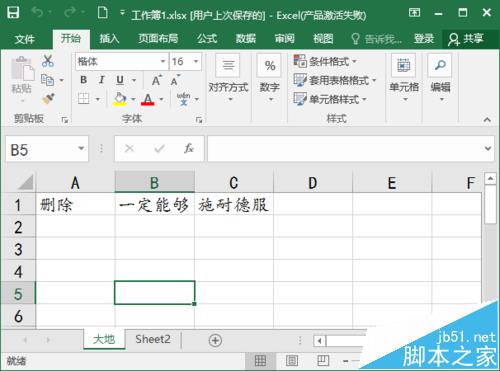Screen dimensions: 500x371
Task: Click the Cut scissors icon
Action: tap(48, 61)
